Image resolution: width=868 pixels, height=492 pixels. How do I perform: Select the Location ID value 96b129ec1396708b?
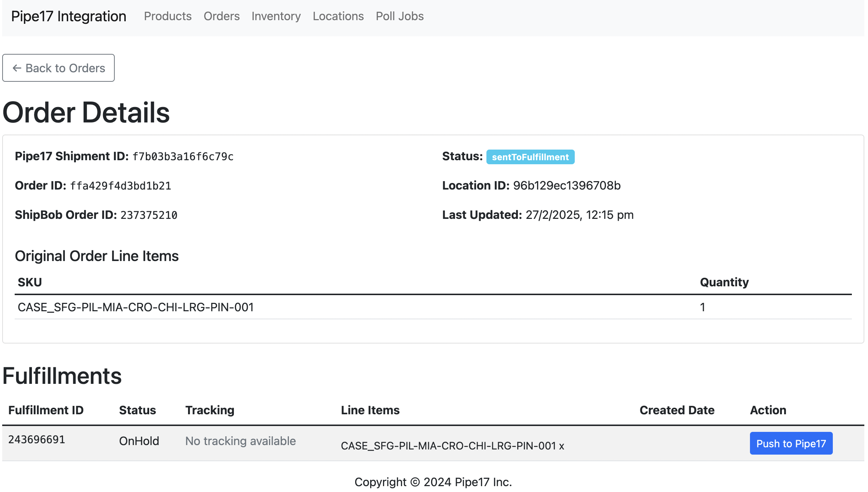[567, 186]
